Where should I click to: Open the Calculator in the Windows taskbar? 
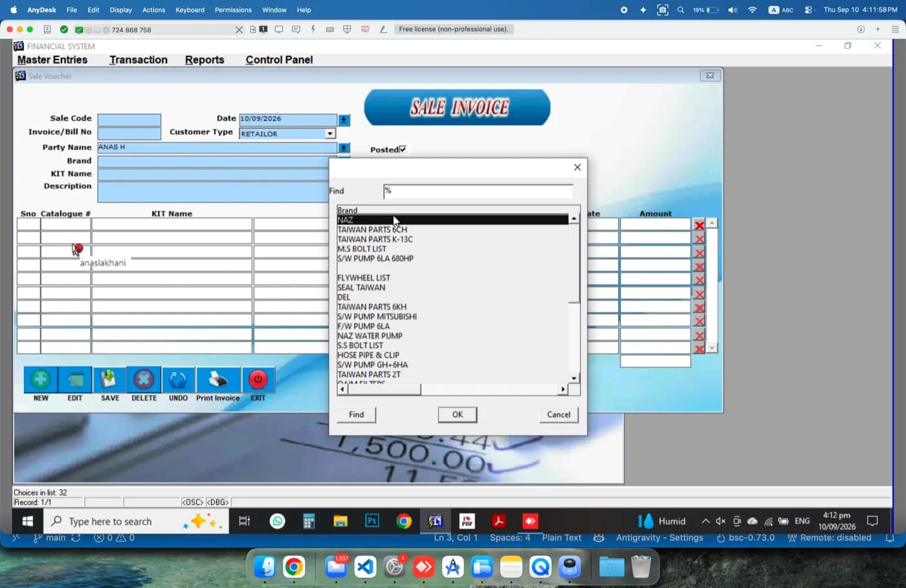point(309,521)
